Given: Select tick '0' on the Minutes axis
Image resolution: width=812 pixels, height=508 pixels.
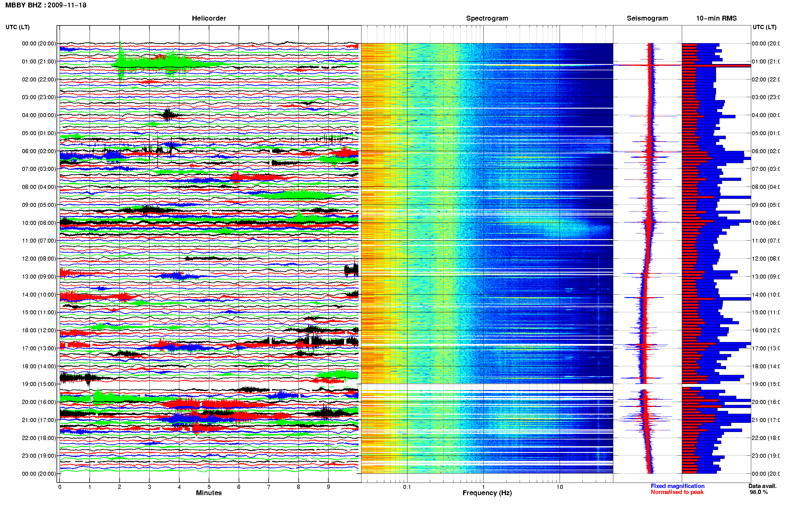Looking at the screenshot, I should (x=60, y=487).
